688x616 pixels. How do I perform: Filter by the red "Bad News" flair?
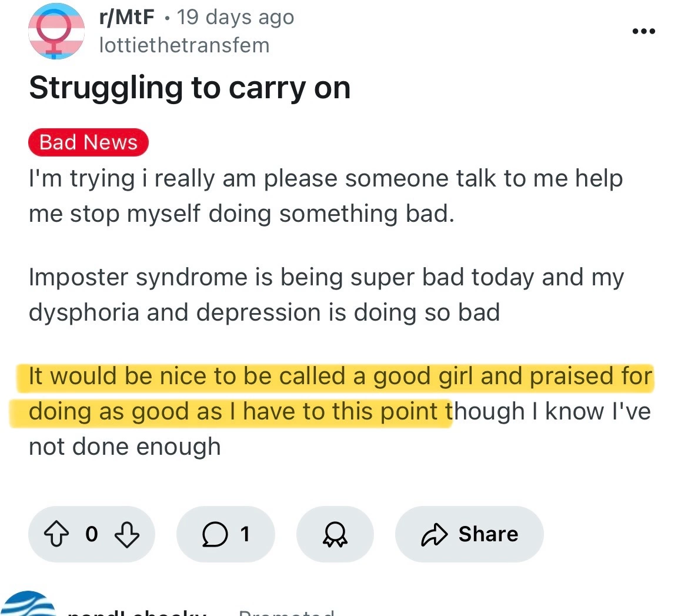88,142
